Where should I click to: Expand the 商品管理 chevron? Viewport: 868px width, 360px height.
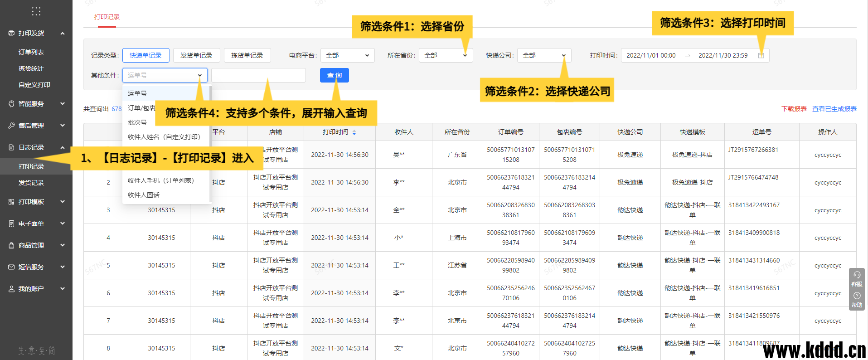point(63,245)
